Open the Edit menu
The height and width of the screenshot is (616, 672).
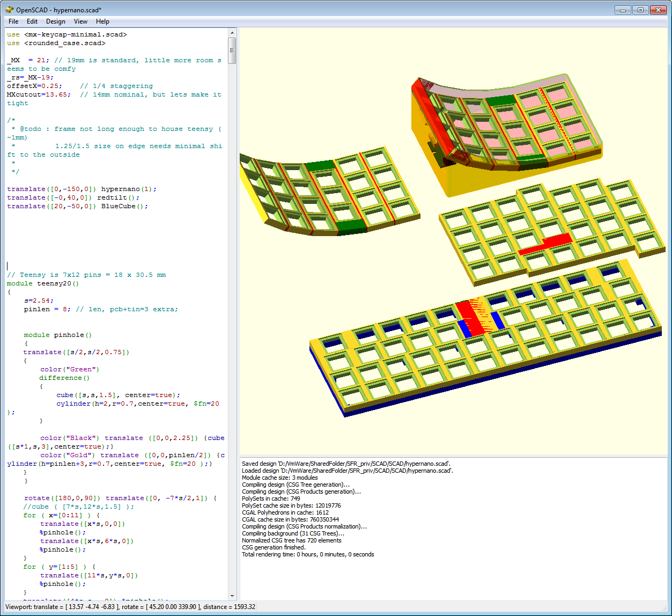pos(32,21)
